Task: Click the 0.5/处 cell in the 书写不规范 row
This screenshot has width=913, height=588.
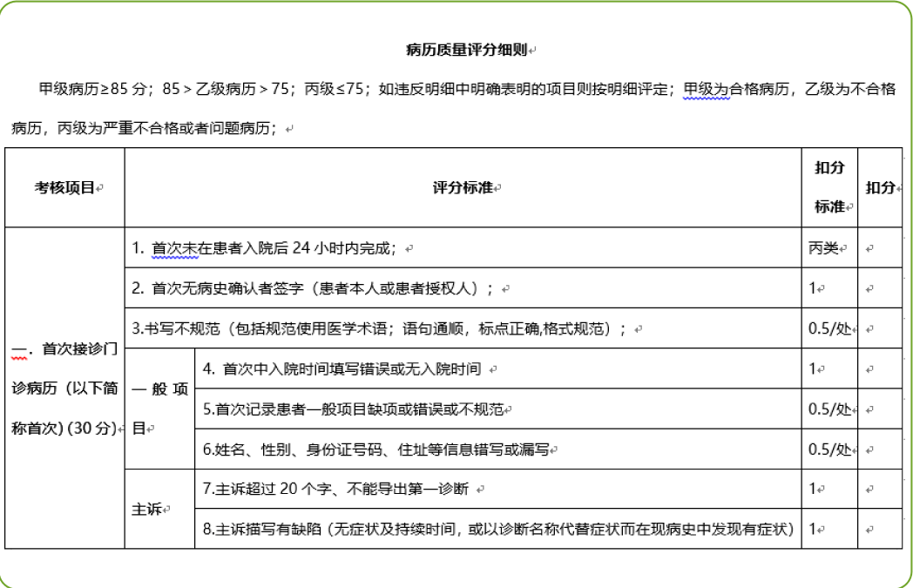Action: coord(828,328)
